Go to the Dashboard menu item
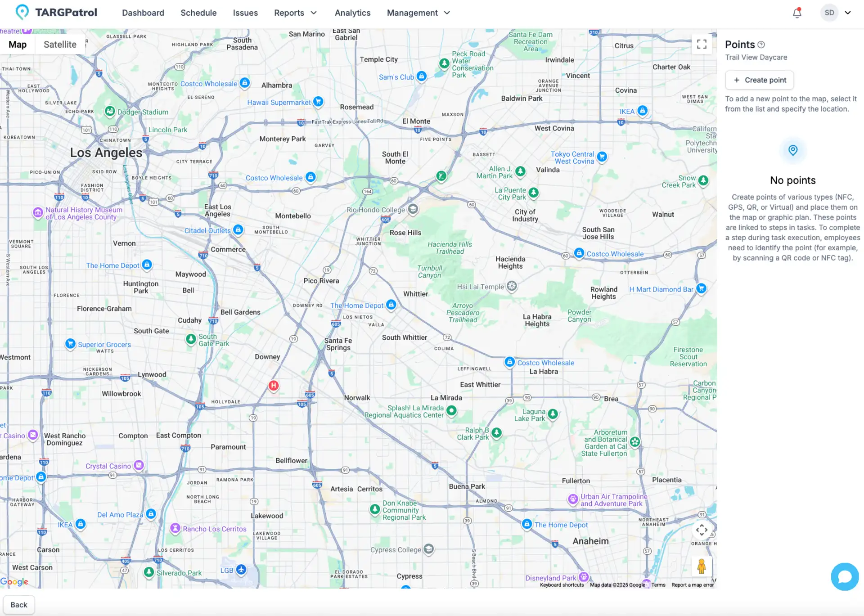Screen dimensions: 864x616 point(143,13)
